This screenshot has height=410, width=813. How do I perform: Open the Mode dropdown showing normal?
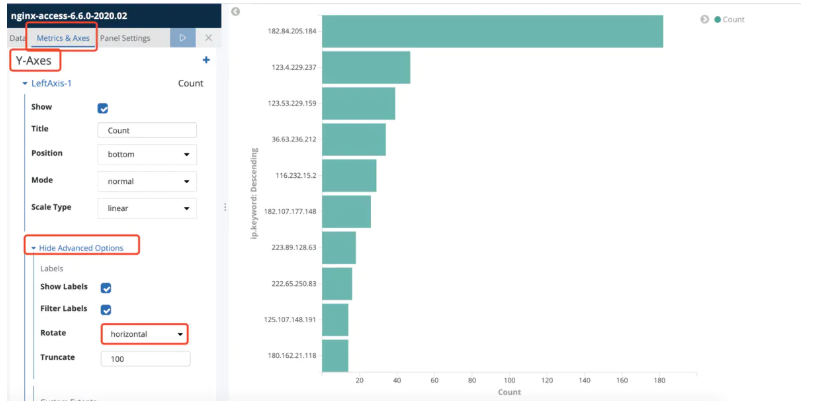tap(147, 181)
